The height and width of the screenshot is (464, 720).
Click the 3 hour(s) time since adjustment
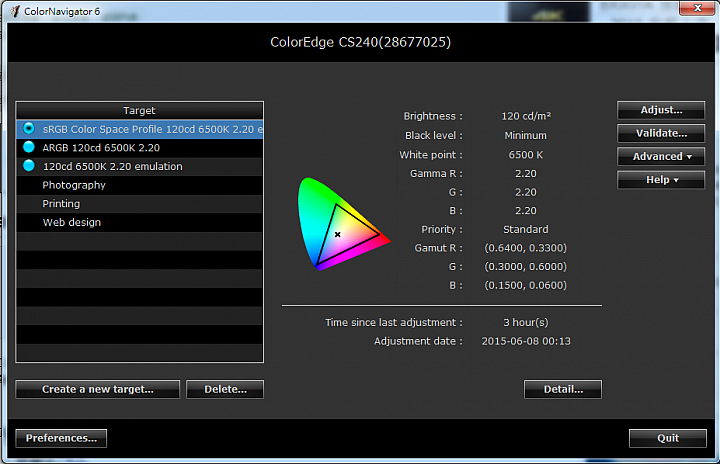[526, 323]
